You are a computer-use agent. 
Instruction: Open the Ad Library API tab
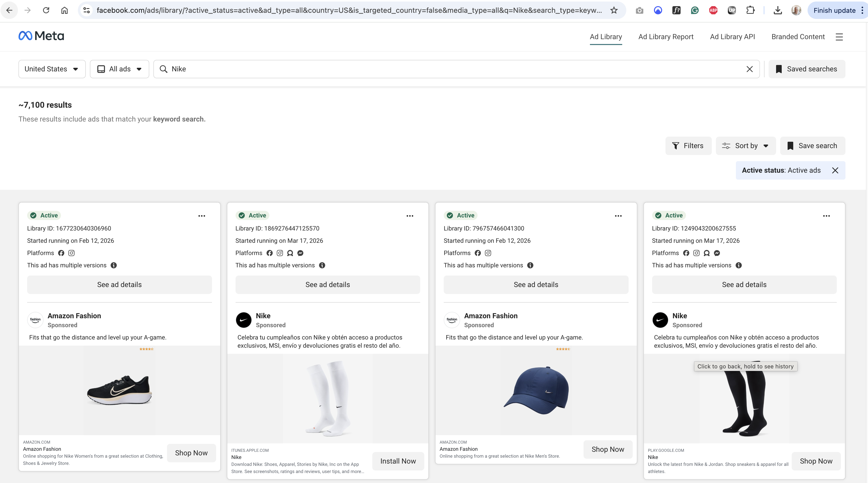click(733, 37)
